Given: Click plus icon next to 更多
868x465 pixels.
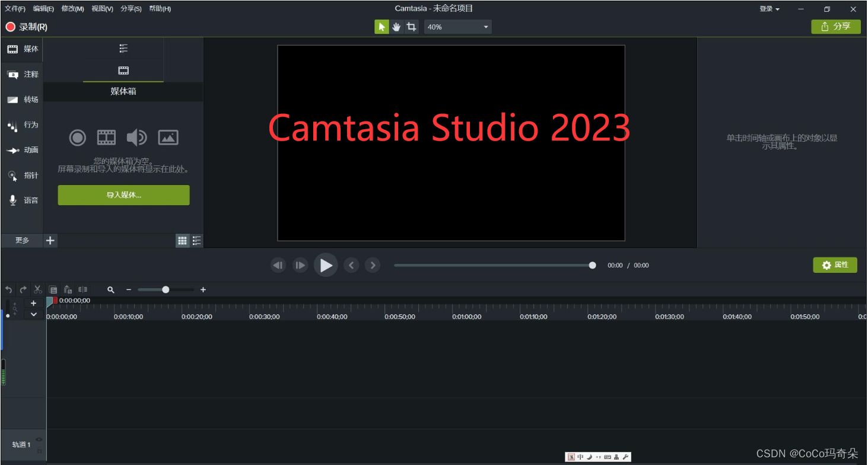Looking at the screenshot, I should [50, 240].
